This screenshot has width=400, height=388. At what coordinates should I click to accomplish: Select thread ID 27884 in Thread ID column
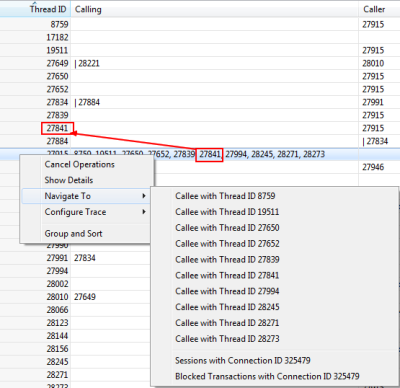coord(57,141)
